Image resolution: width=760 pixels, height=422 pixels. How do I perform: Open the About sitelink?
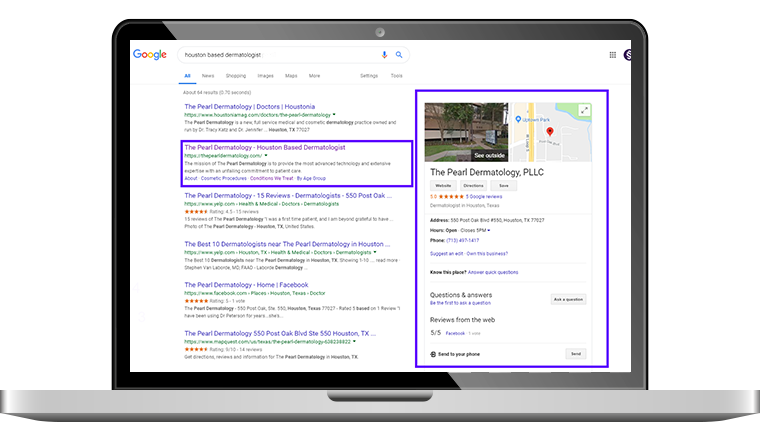pos(191,178)
